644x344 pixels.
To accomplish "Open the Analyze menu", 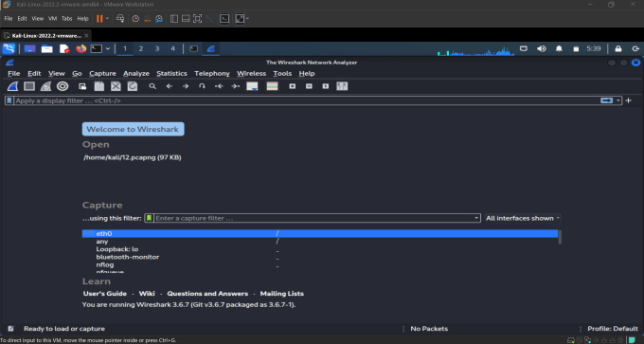I will click(136, 74).
